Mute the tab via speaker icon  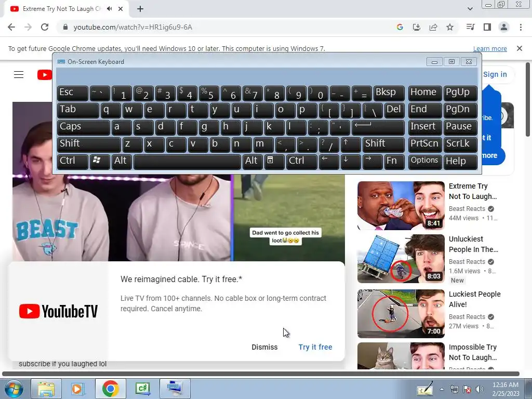pyautogui.click(x=109, y=9)
